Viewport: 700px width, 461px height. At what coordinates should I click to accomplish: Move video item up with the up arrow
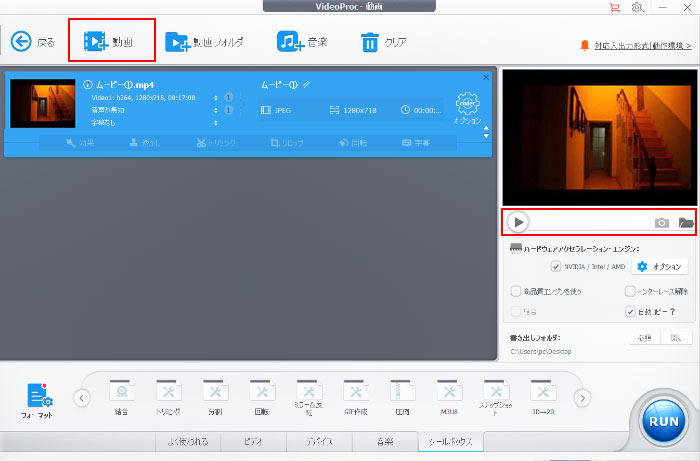[486, 129]
